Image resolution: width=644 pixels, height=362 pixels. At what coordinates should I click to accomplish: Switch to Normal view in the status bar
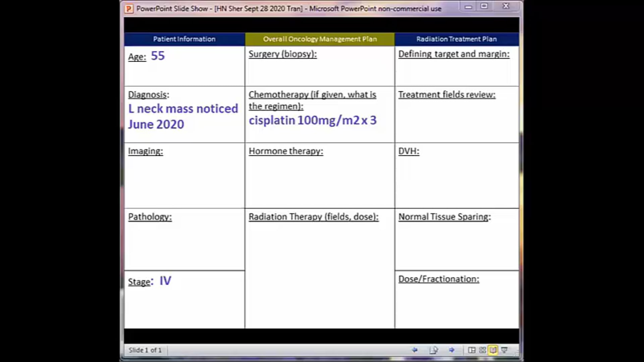(472, 350)
